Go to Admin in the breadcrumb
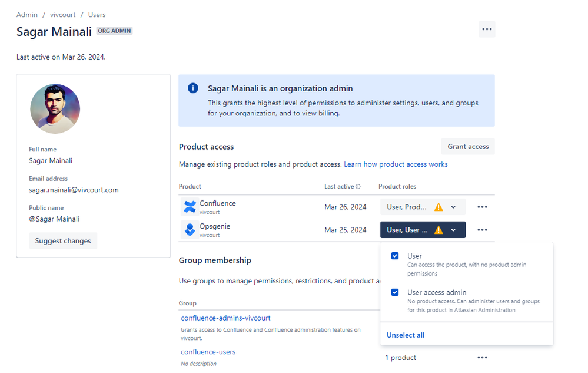 point(27,15)
